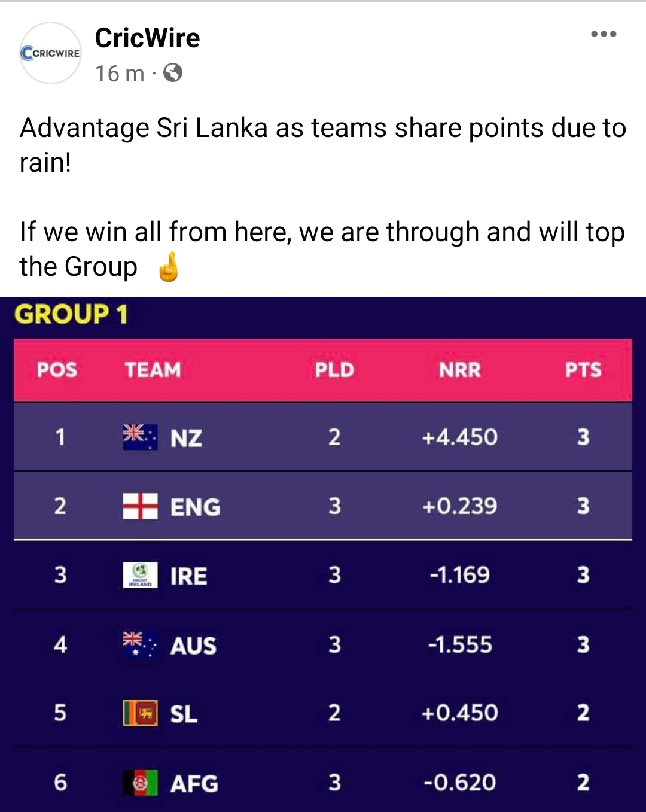The image size is (646, 812).
Task: Tap the England flag icon
Action: [x=140, y=506]
